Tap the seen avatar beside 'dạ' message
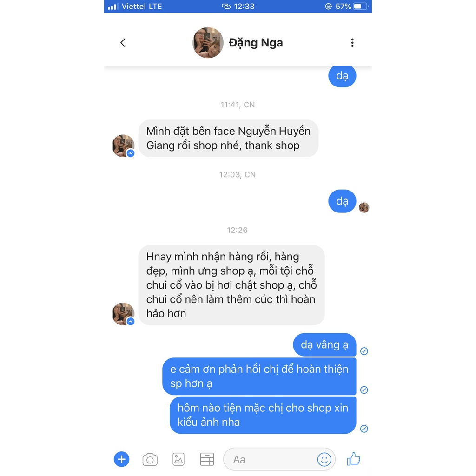Screen dimensions: 476x476 point(364,208)
